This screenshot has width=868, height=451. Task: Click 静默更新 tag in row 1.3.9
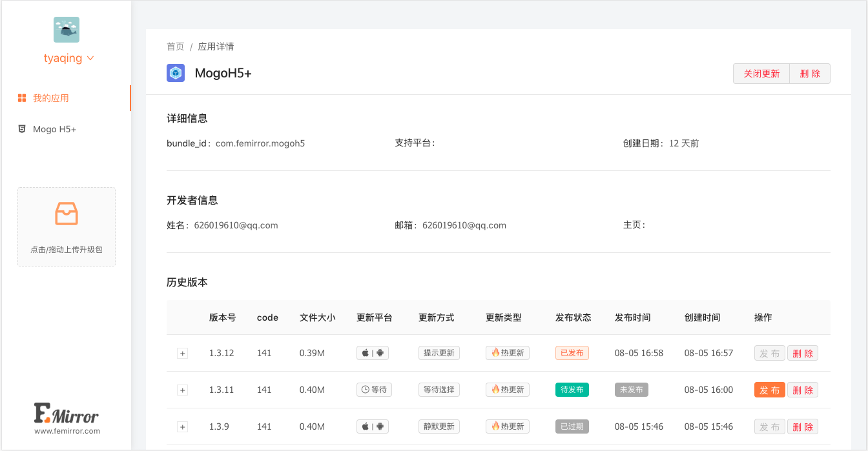439,426
